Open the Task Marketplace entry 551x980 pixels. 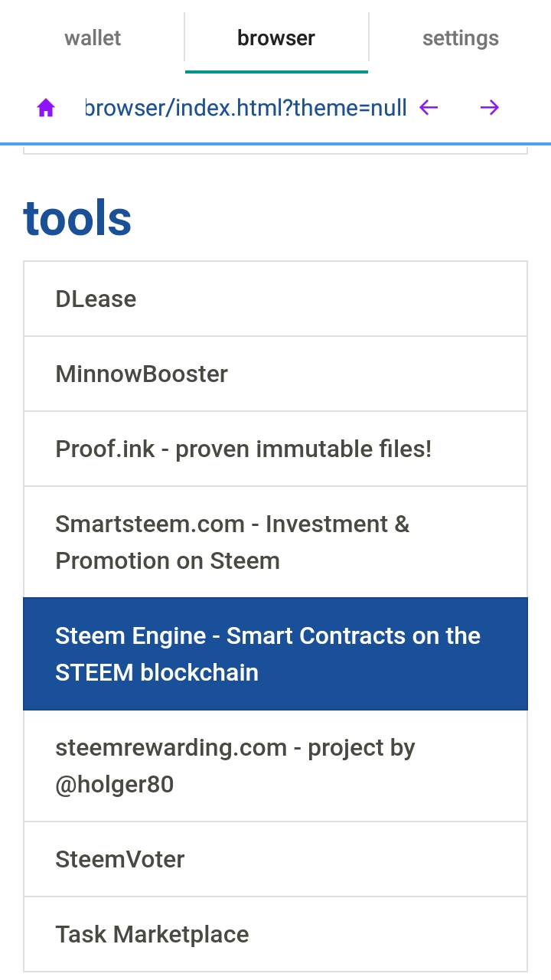click(x=275, y=934)
